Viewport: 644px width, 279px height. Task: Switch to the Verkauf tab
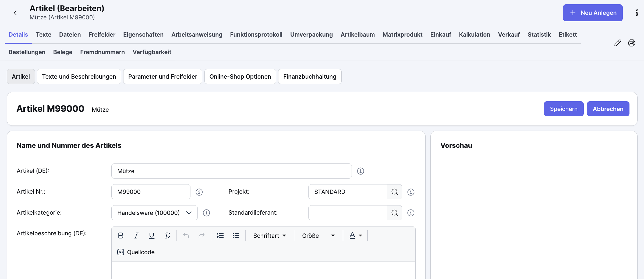(509, 34)
